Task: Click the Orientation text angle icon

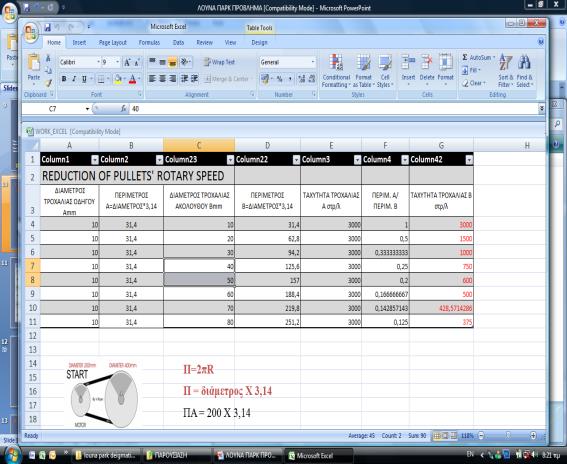Action: click(x=185, y=62)
